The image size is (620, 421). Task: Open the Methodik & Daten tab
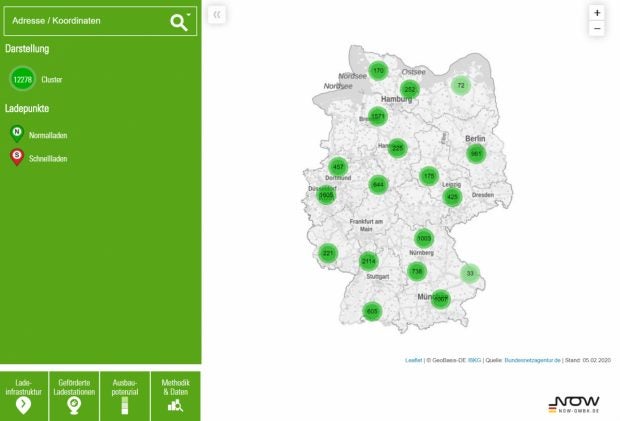coord(175,395)
